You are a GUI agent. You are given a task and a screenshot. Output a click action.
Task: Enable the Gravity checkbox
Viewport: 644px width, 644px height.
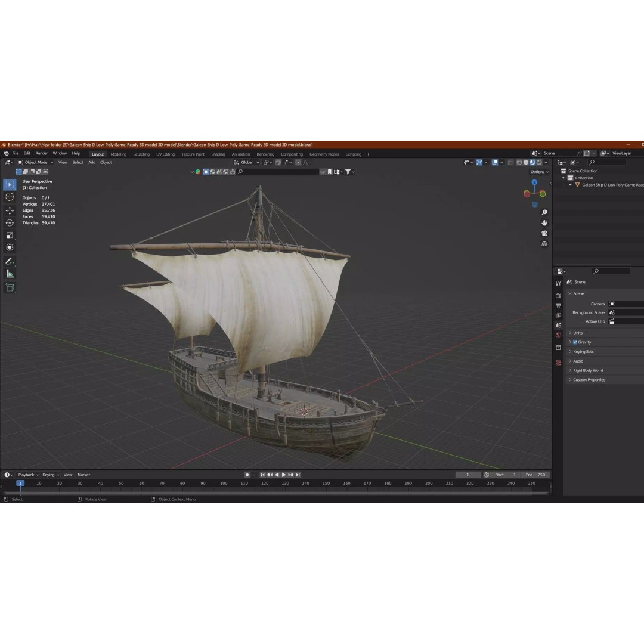pos(575,342)
